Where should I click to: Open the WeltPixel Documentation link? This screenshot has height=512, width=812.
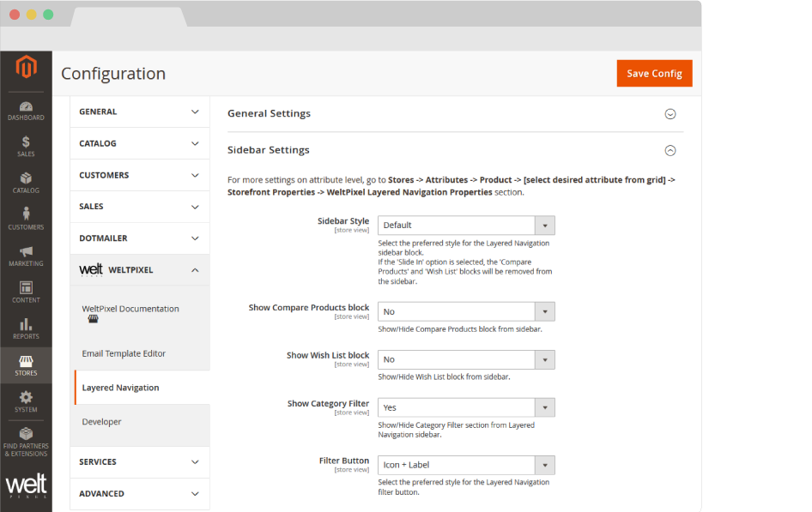coord(130,309)
